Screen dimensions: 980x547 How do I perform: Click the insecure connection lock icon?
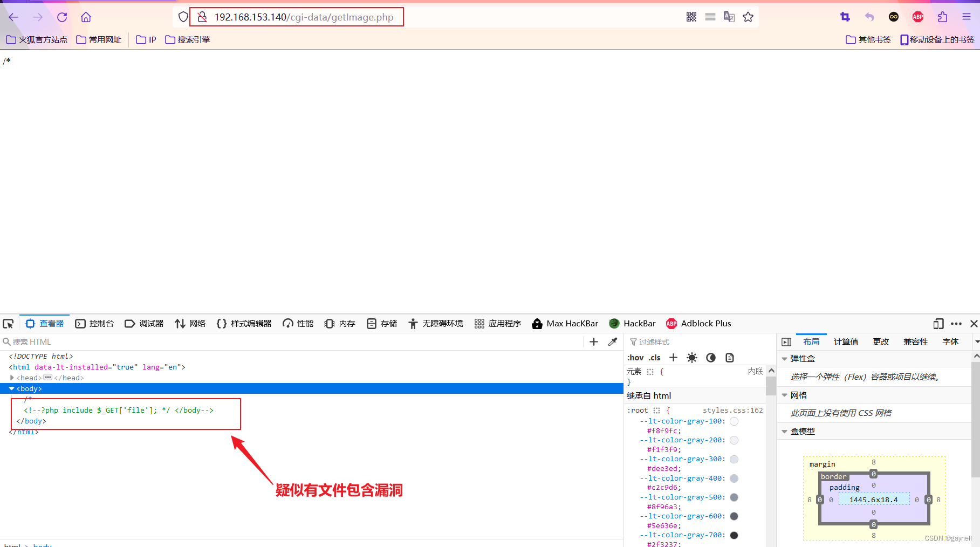click(x=202, y=17)
